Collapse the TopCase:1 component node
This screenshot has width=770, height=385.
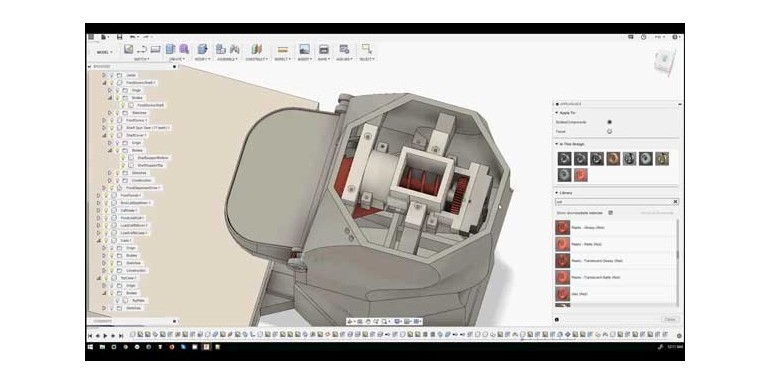(98, 278)
